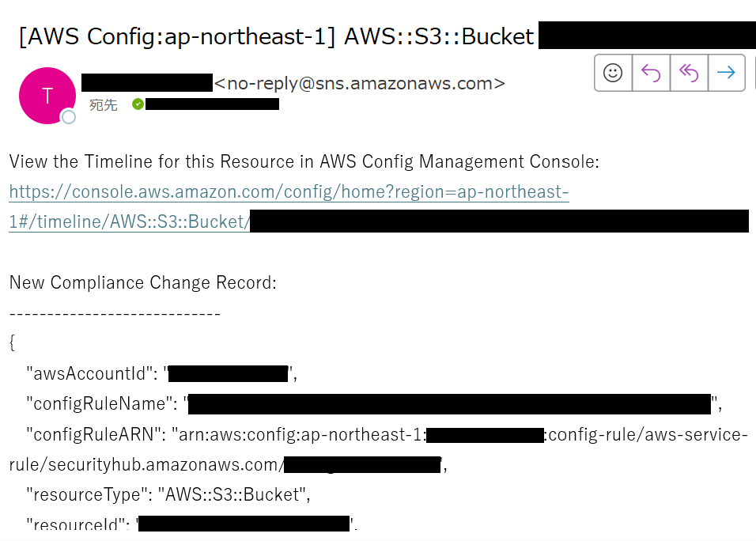Click the 'resourceType' AWS::S3::Bucket line
The width and height of the screenshot is (756, 541).
click(x=168, y=495)
